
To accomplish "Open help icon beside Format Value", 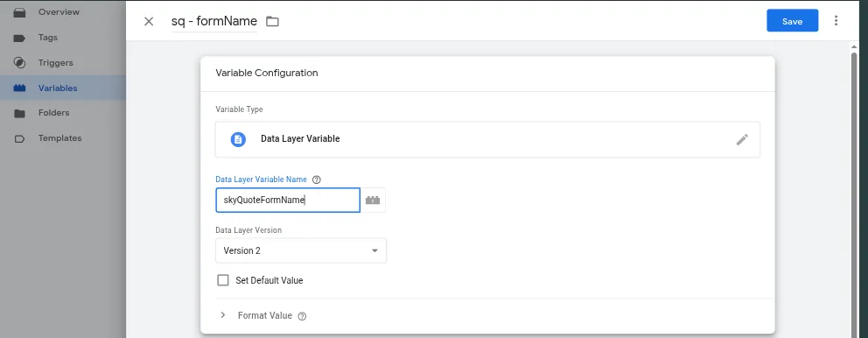I will pos(302,316).
